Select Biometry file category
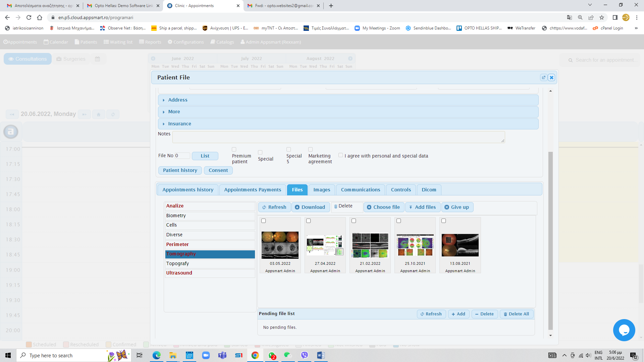 (x=210, y=216)
